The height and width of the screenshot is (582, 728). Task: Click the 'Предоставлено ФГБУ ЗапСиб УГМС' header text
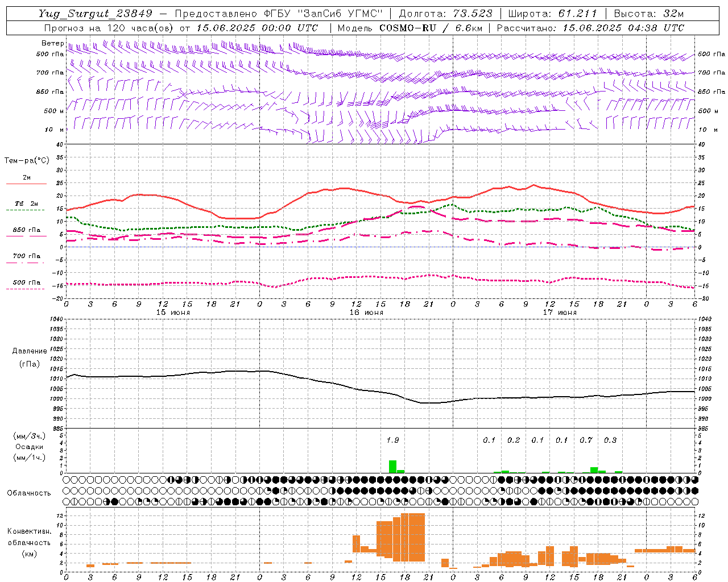click(x=279, y=14)
